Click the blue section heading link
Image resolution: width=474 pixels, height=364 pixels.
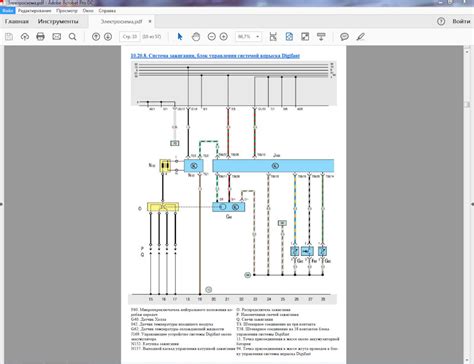215,56
